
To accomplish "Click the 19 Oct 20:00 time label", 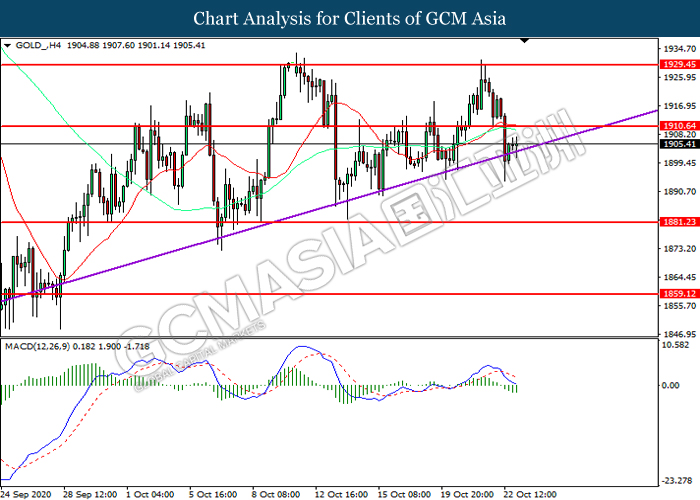I will [x=467, y=494].
